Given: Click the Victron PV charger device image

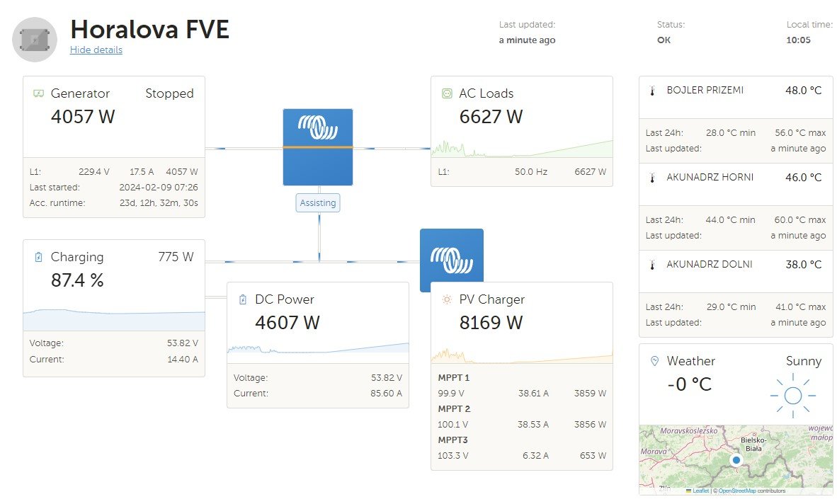Looking at the screenshot, I should click(451, 255).
